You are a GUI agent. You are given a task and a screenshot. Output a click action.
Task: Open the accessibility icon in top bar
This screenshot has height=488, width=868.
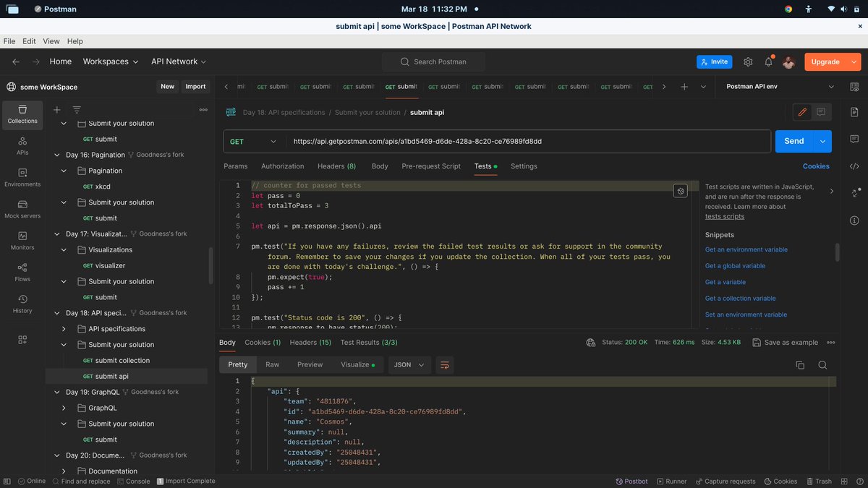point(809,9)
